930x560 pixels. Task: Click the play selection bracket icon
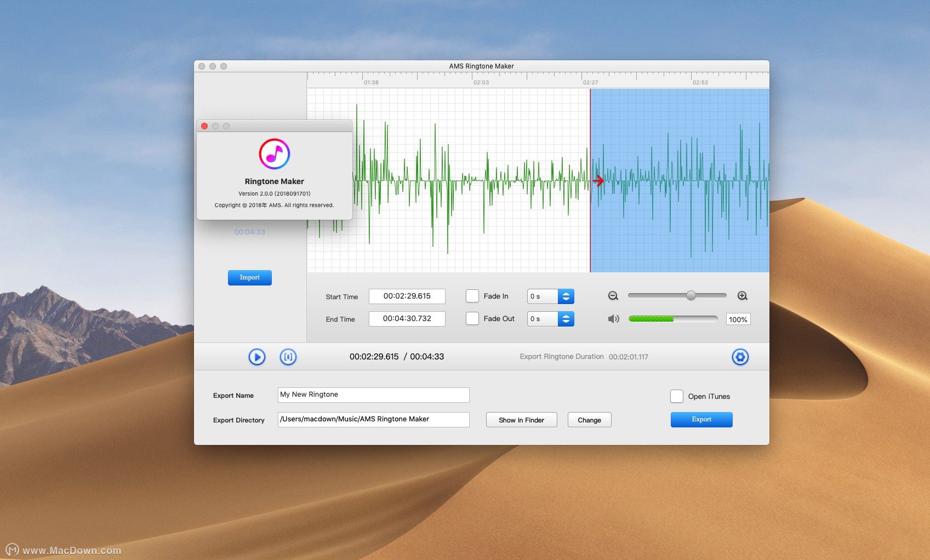pos(288,357)
